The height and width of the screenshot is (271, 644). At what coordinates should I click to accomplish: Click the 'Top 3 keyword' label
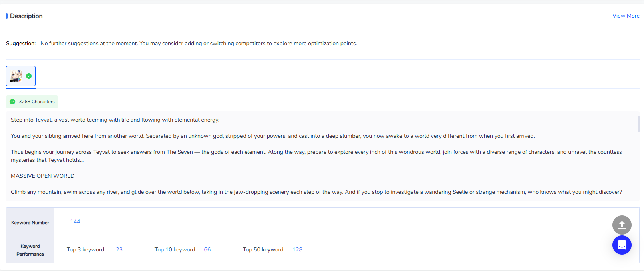[x=85, y=250]
